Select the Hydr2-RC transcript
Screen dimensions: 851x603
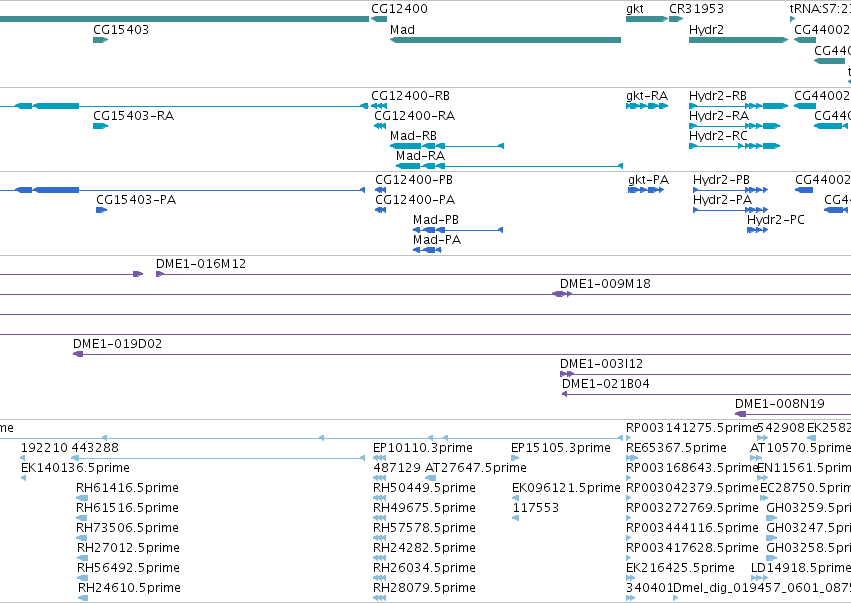click(x=734, y=146)
